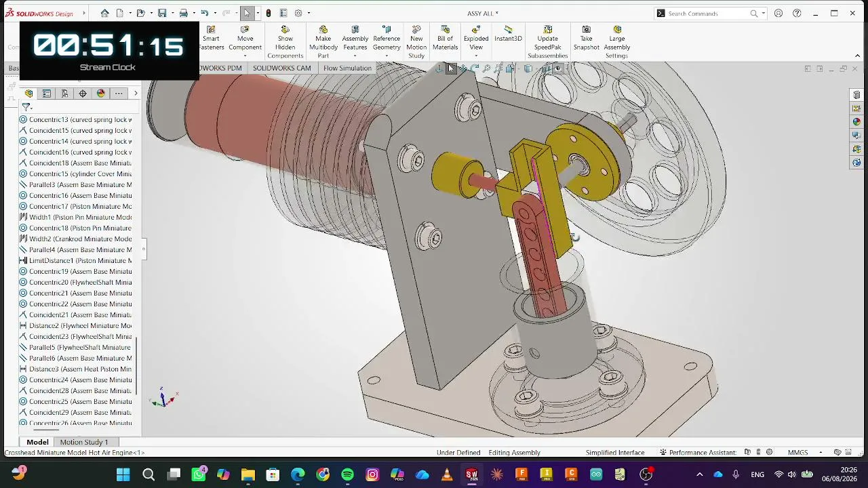Undo the last action
Viewport: 868px width, 488px height.
pos(204,13)
